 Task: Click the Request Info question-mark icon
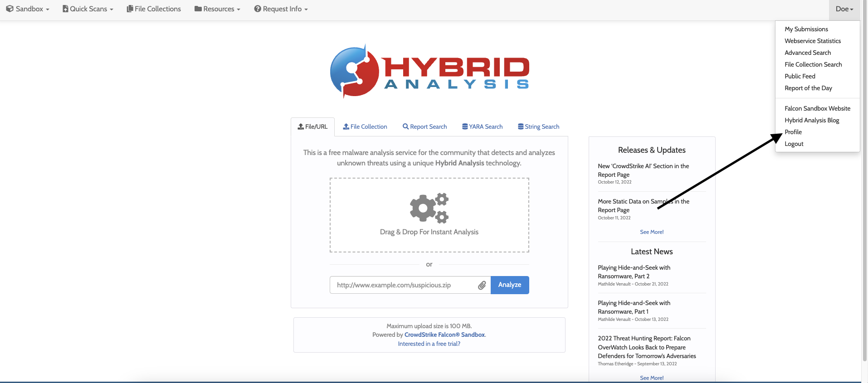(x=258, y=9)
